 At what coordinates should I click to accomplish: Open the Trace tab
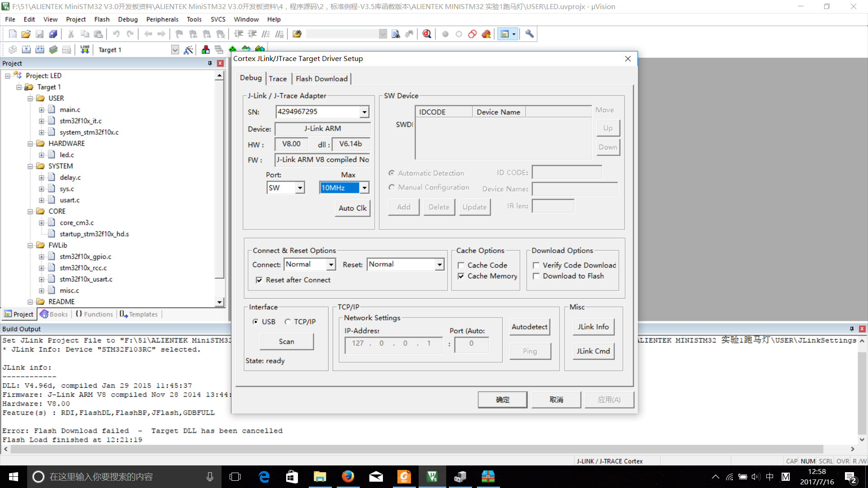(x=277, y=78)
